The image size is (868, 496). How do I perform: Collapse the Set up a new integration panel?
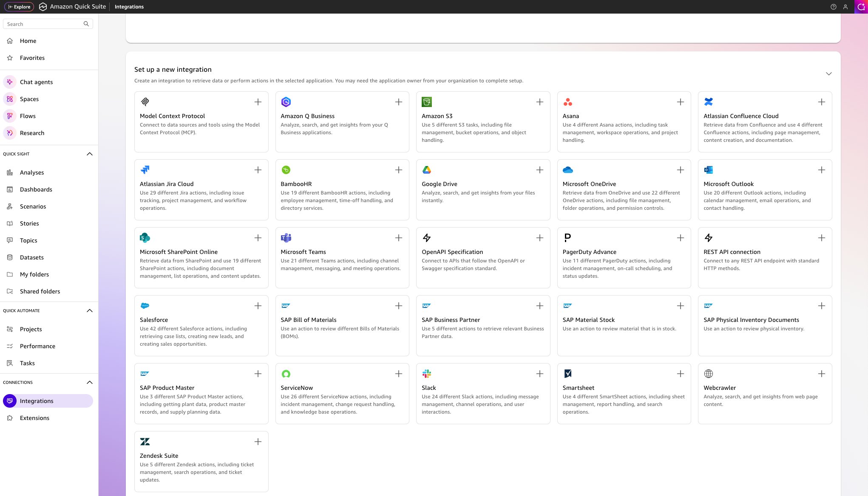[x=828, y=74]
